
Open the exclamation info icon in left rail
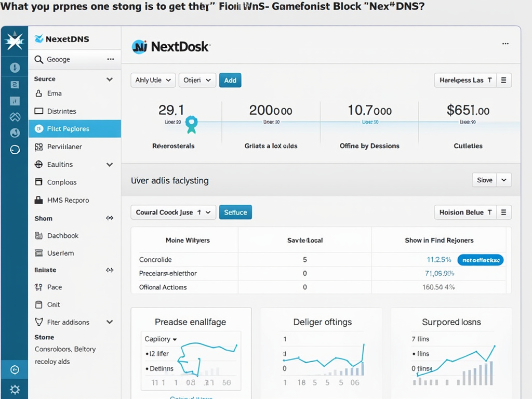point(15,68)
